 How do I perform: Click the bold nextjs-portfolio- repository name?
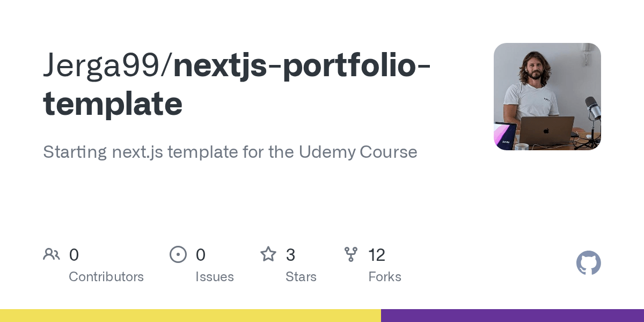(302, 65)
